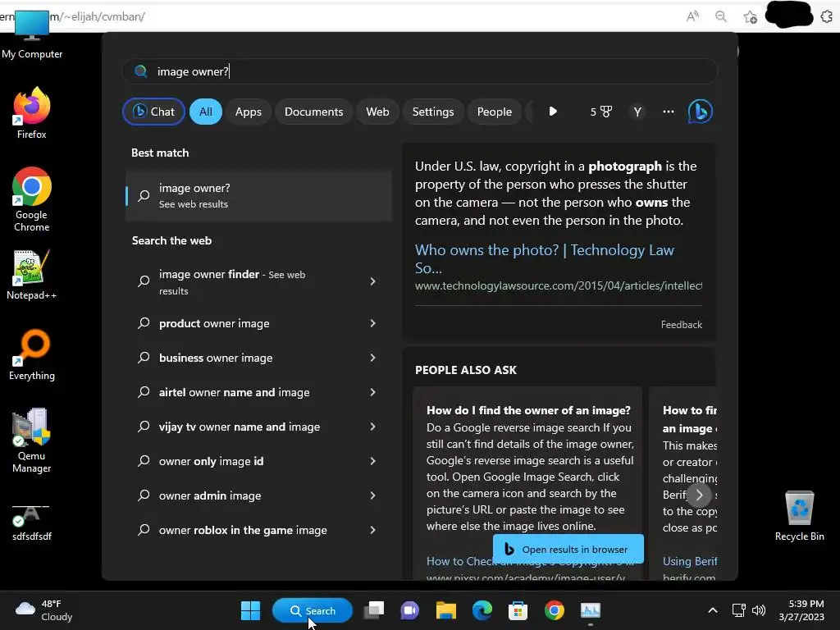Click Open results in browser button
Image resolution: width=840 pixels, height=630 pixels.
coord(568,549)
